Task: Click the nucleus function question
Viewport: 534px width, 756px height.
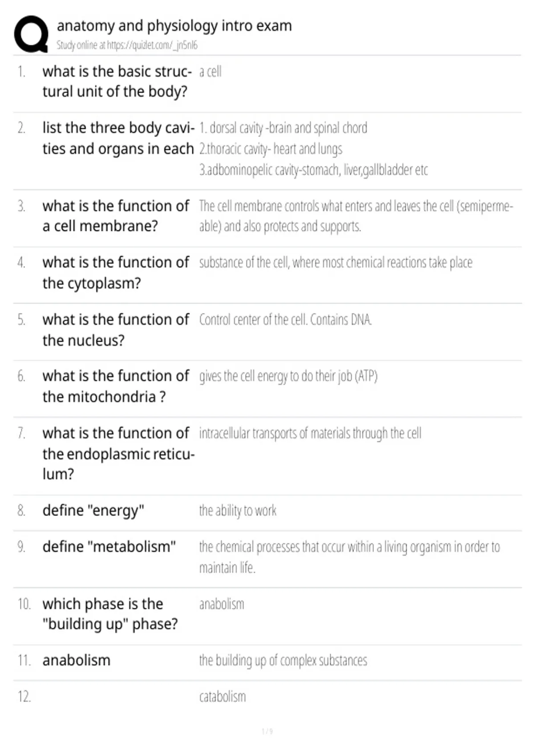Action: pyautogui.click(x=116, y=330)
